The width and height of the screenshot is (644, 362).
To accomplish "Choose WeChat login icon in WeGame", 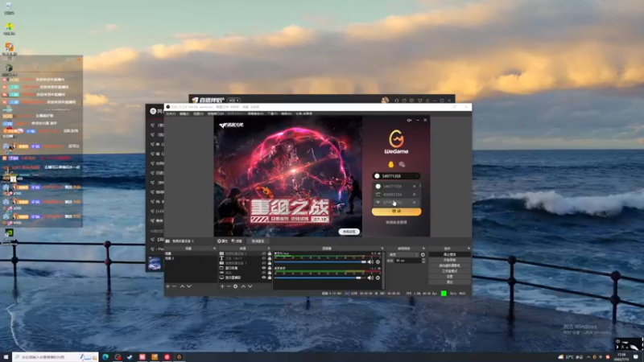I will [402, 164].
